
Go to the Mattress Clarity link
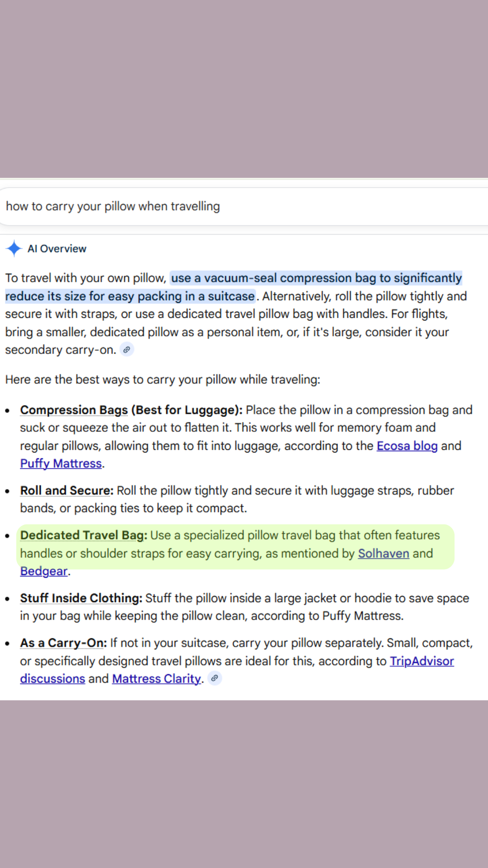click(156, 679)
